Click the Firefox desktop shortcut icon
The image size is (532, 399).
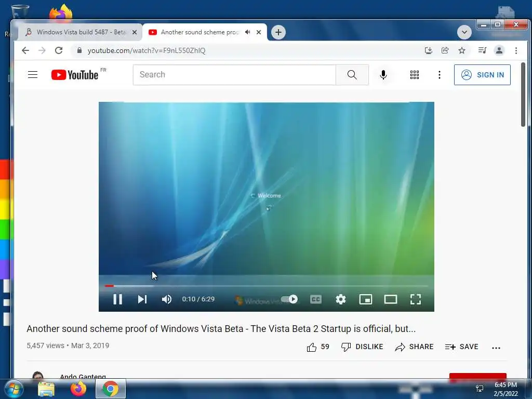[61, 12]
